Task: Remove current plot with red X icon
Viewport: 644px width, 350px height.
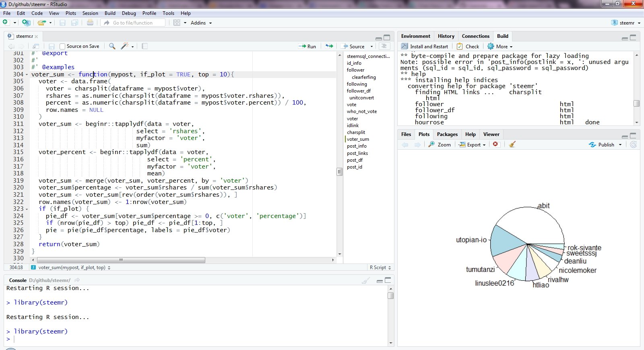Action: [x=495, y=144]
